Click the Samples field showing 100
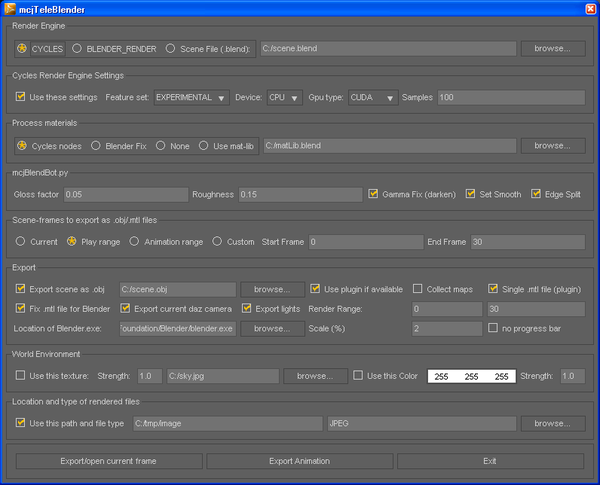 (511, 98)
